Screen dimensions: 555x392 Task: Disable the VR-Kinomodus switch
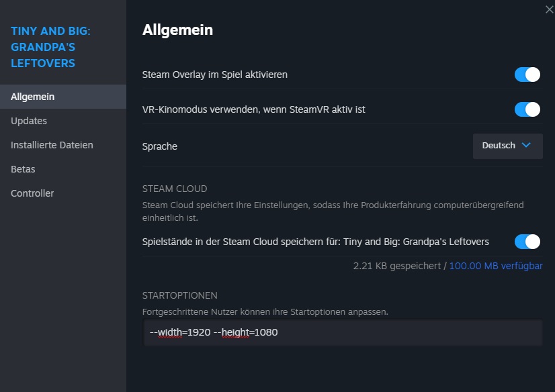click(x=527, y=109)
